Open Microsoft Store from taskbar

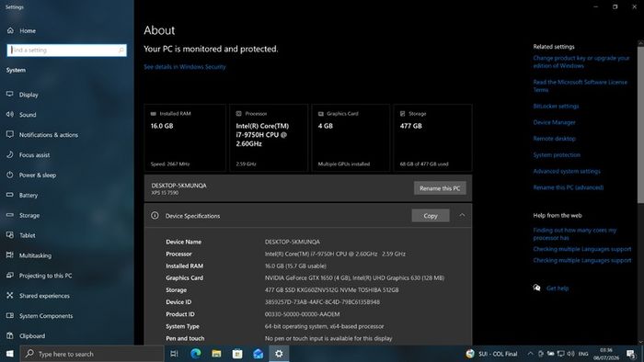(x=237, y=354)
